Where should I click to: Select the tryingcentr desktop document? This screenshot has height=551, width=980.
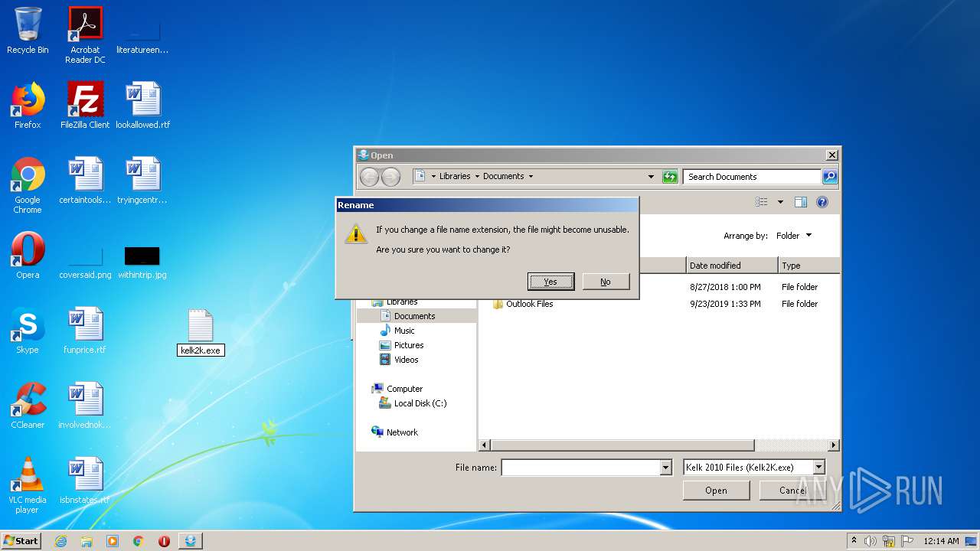[142, 181]
